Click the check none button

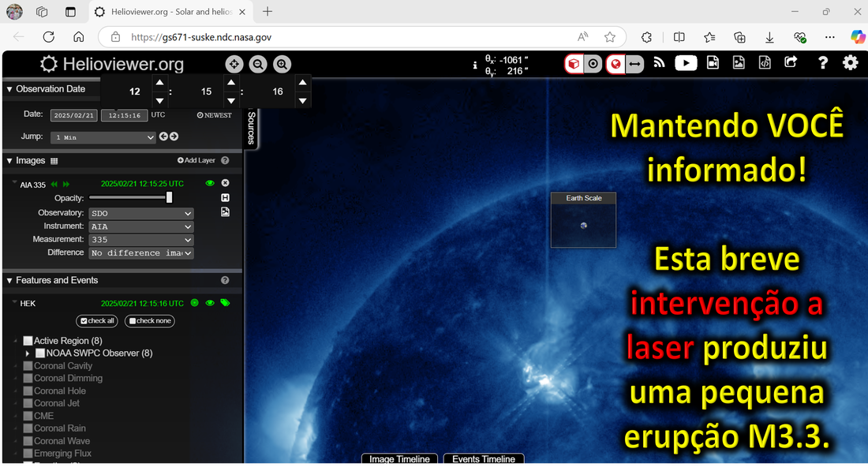(150, 321)
